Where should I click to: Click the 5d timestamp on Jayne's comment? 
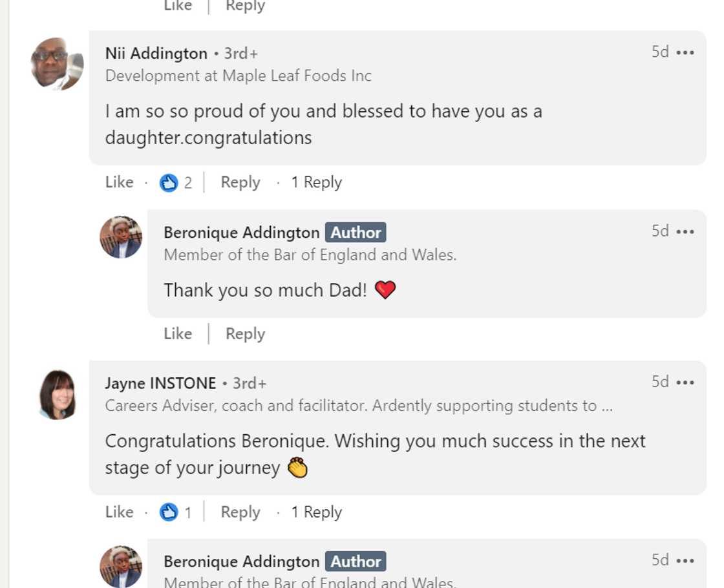click(659, 381)
